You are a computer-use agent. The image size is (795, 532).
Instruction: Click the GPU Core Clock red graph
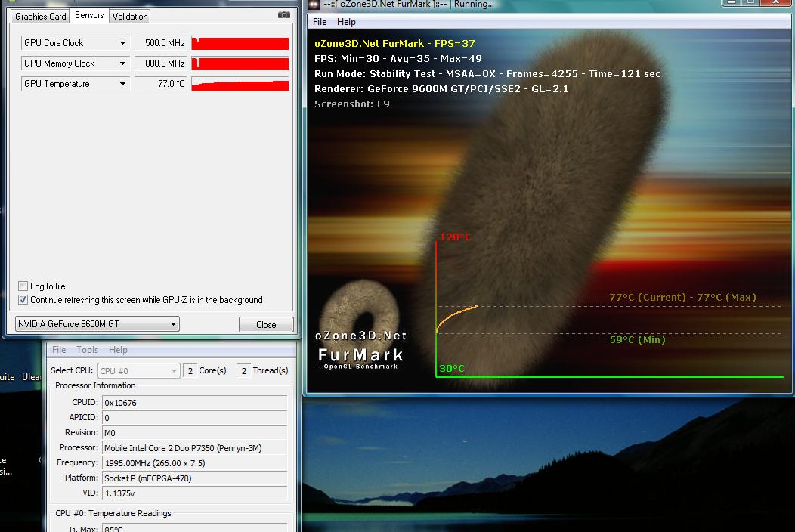[x=240, y=43]
